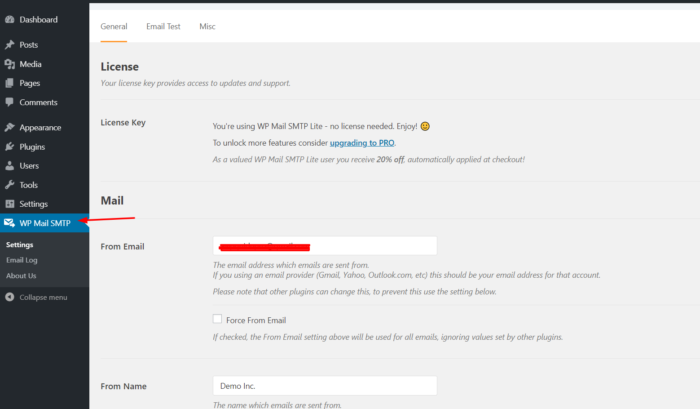Click the smiley emoji after Enjoy!
The image size is (700, 409).
point(425,126)
